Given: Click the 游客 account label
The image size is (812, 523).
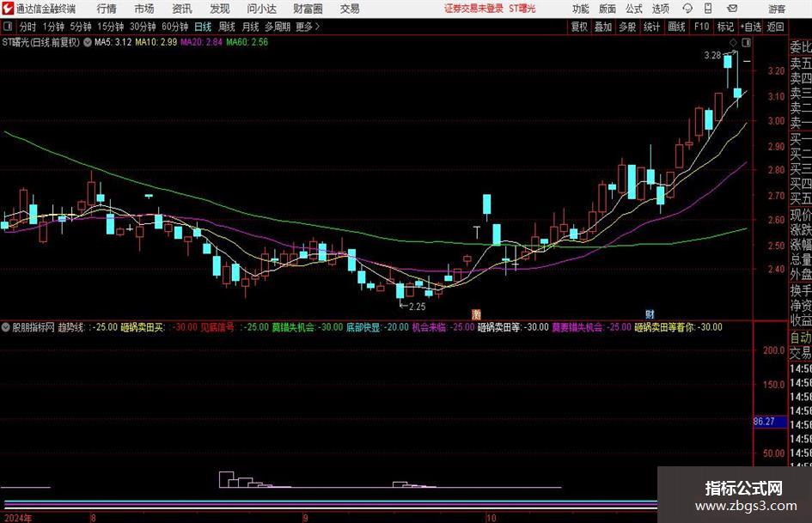Looking at the screenshot, I should [777, 9].
